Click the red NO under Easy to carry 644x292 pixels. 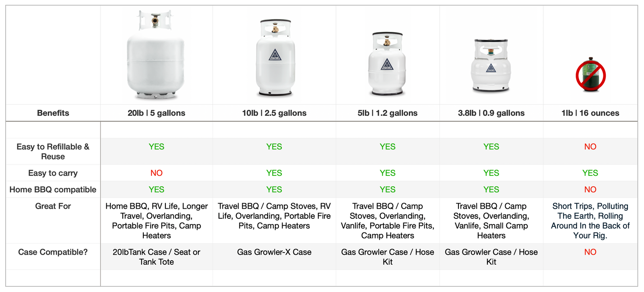coord(156,173)
